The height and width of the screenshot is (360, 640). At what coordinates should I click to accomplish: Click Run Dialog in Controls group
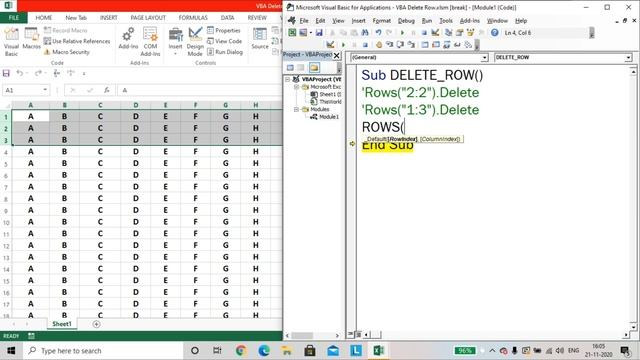(225, 52)
